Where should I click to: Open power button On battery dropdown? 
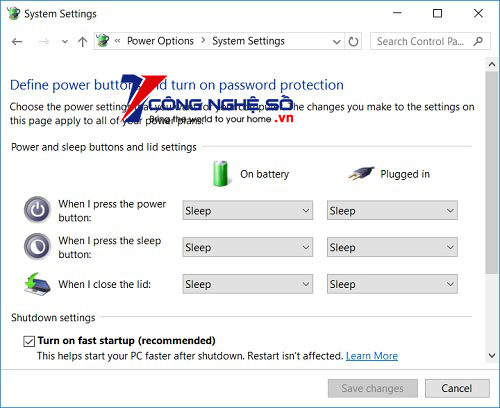point(247,210)
